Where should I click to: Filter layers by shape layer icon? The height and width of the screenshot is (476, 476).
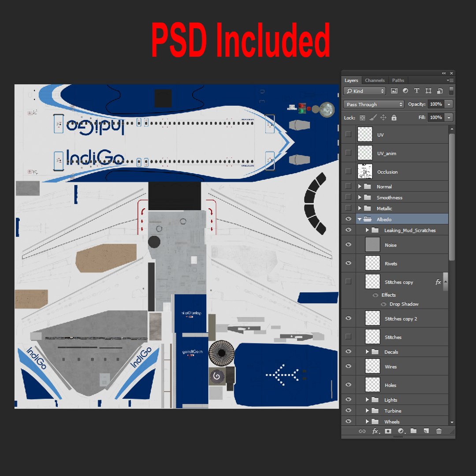pos(428,91)
